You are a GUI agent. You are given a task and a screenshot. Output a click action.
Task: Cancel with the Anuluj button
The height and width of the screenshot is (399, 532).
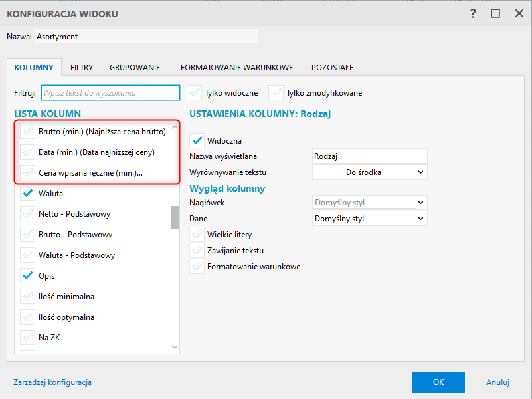[x=497, y=382]
